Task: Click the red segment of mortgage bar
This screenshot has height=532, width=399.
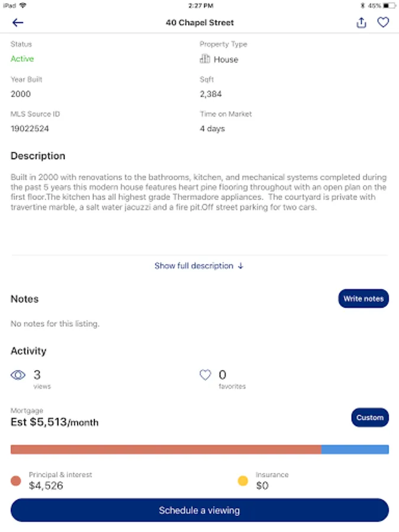Action: pyautogui.click(x=166, y=450)
